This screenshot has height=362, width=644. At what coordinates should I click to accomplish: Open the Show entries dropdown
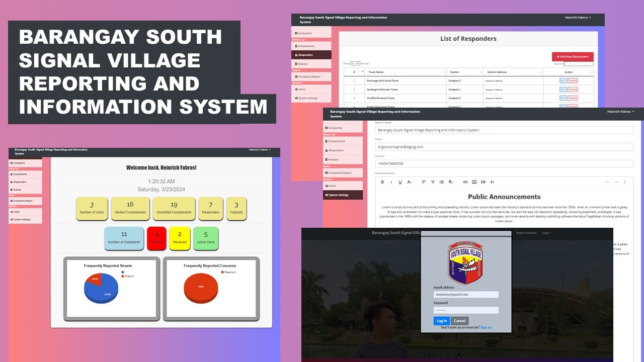tap(355, 63)
